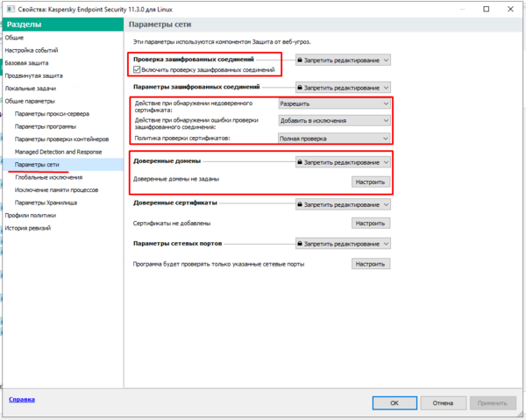Select Параметры прокси-сервера item
Image resolution: width=526 pixels, height=420 pixels.
tap(52, 114)
